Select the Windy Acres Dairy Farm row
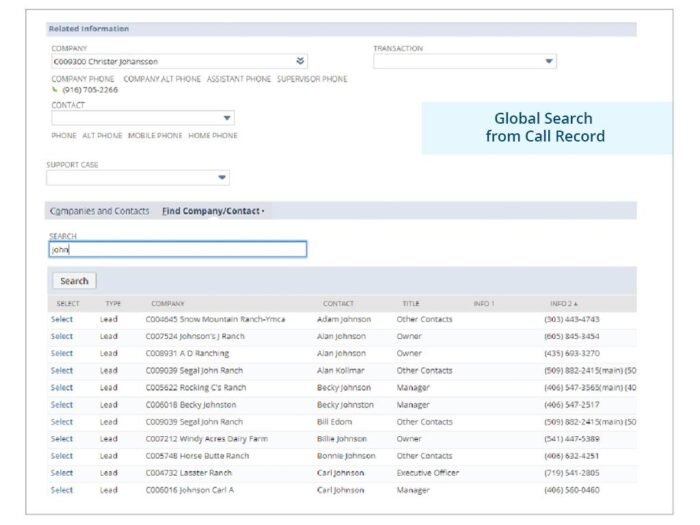 62,439
